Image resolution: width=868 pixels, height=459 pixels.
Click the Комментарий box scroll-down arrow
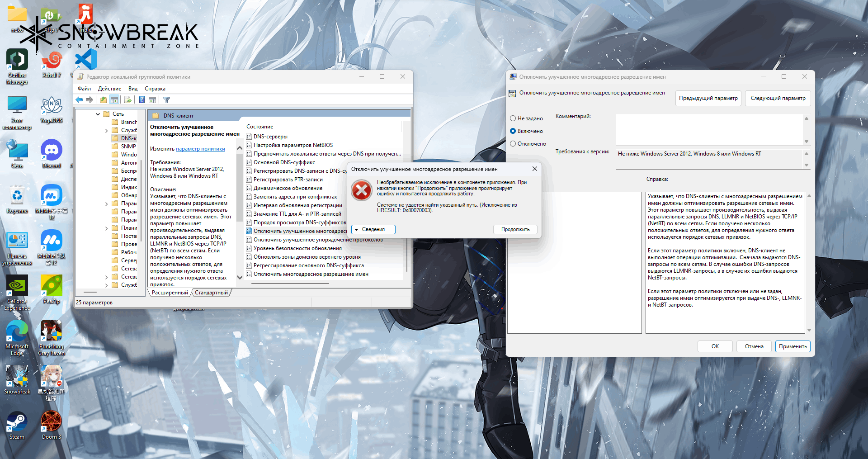pyautogui.click(x=807, y=142)
